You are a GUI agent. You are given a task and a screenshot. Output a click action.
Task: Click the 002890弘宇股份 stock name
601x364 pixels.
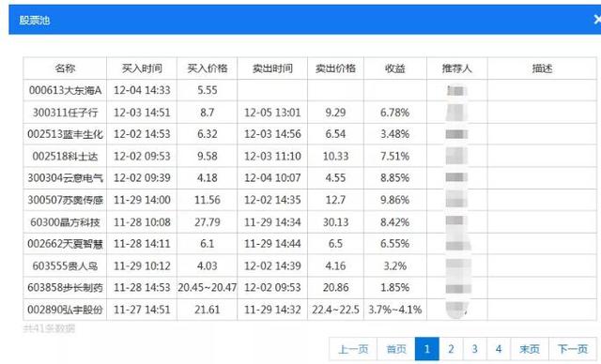pyautogui.click(x=65, y=310)
